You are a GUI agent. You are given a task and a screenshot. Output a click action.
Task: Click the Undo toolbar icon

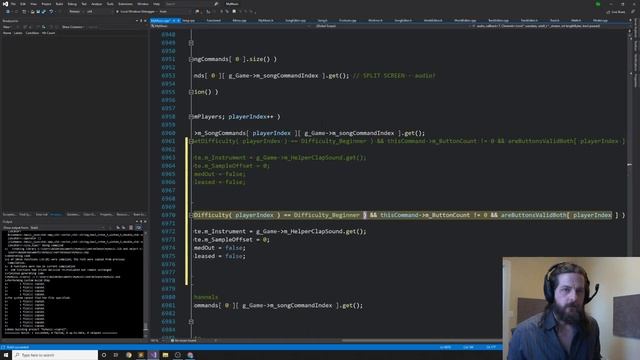(51, 11)
